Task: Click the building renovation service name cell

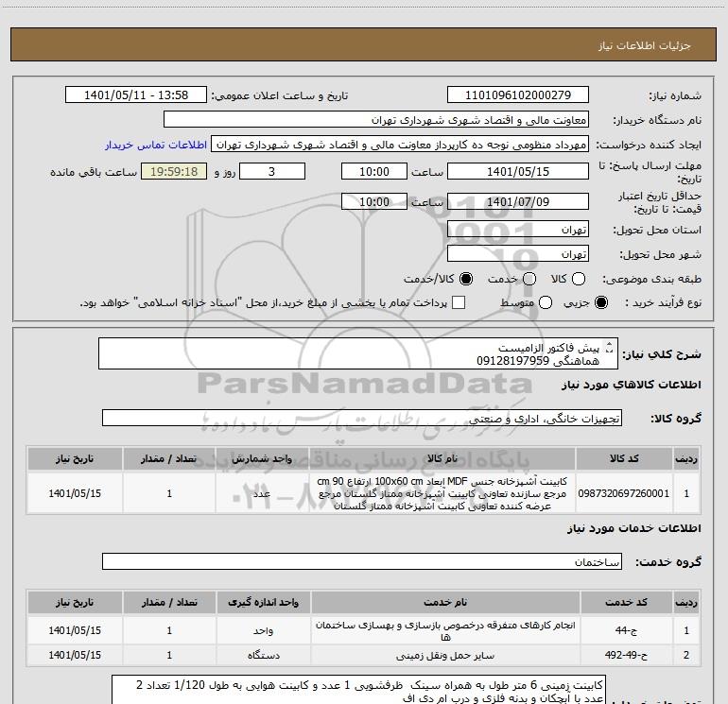Action: [445, 630]
